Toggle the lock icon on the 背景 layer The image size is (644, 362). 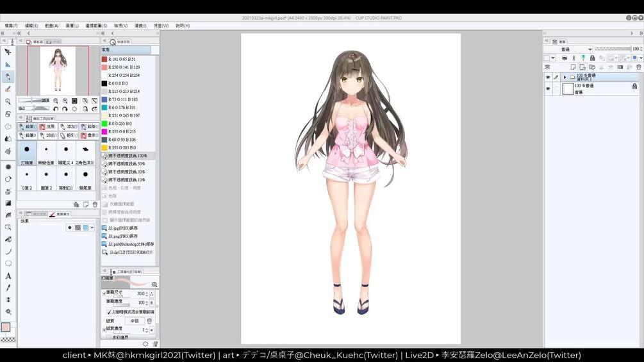coord(634,86)
